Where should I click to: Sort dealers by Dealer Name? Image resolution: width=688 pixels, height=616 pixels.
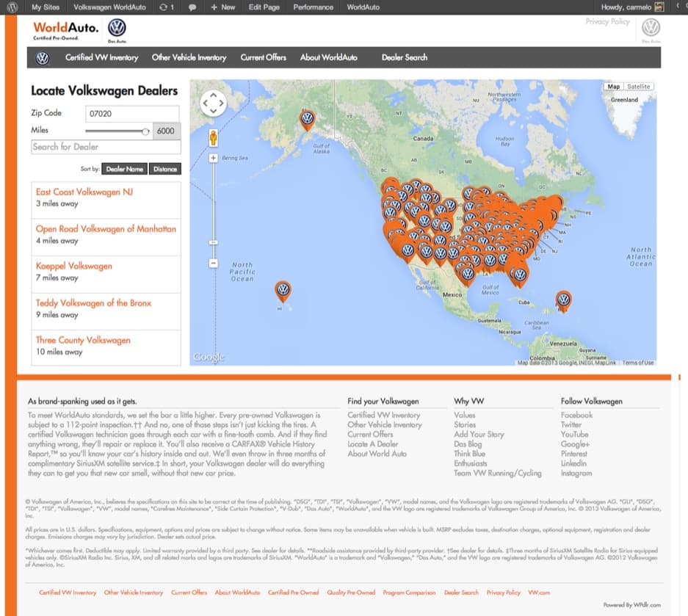pyautogui.click(x=125, y=169)
